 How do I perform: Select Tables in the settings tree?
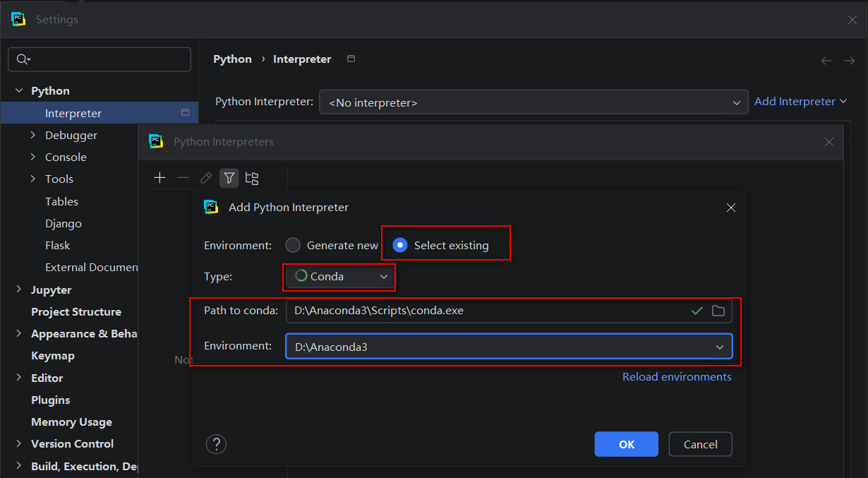[61, 201]
